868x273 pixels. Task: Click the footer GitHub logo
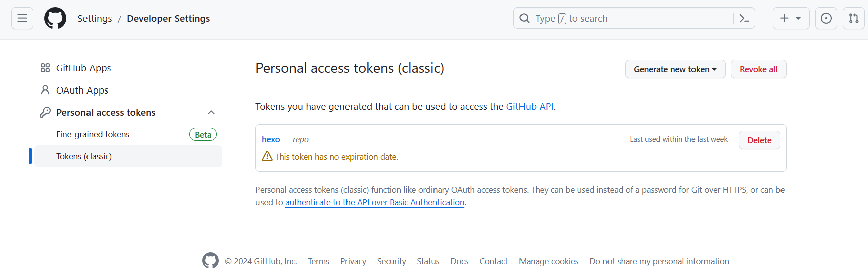(x=210, y=261)
